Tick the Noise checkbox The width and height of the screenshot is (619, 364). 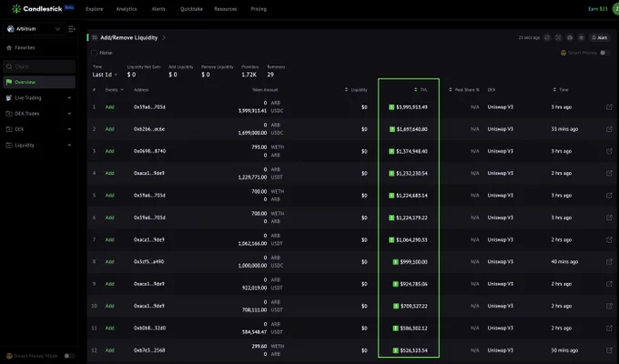coord(94,53)
